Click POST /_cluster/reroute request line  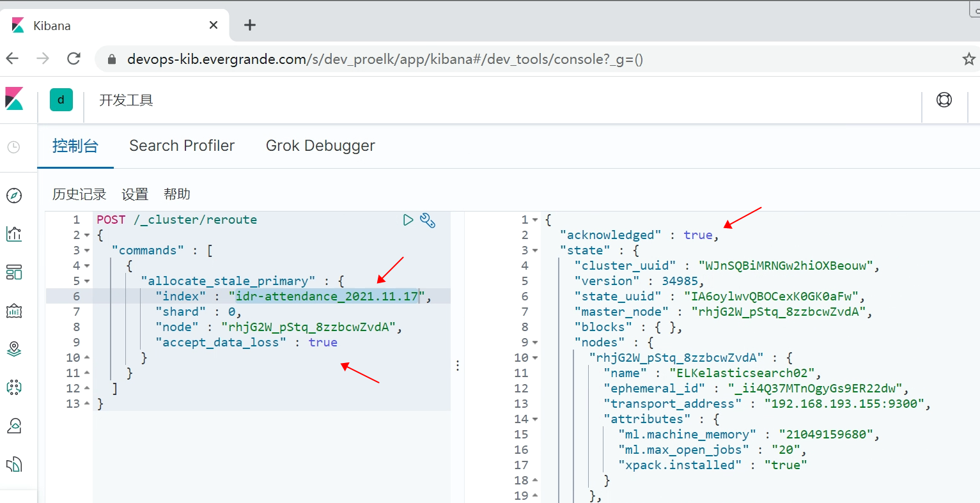[177, 220]
